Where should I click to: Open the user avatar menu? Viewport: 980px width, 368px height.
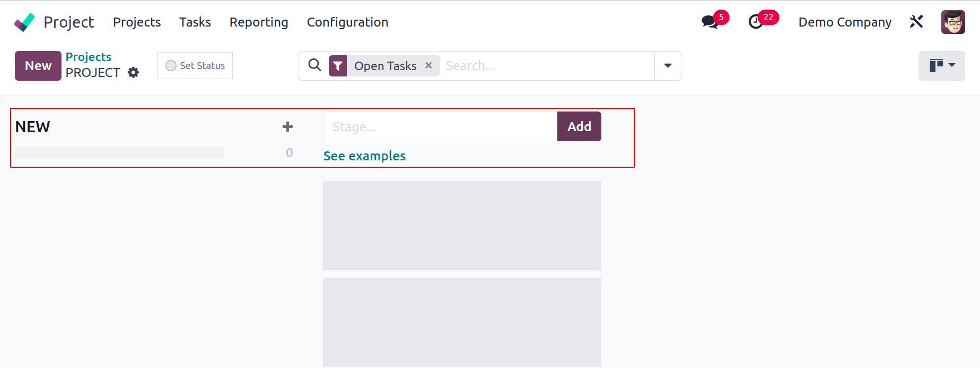[x=953, y=22]
